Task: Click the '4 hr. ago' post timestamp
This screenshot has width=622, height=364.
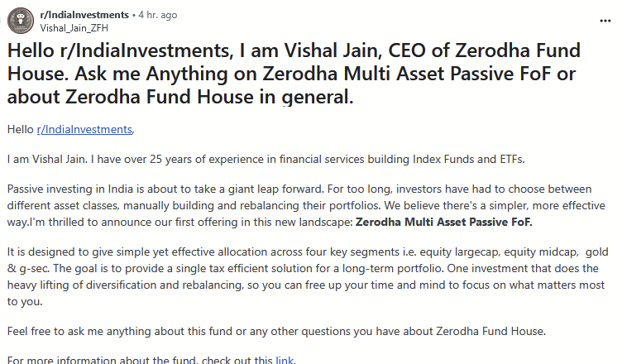Action: pyautogui.click(x=158, y=15)
